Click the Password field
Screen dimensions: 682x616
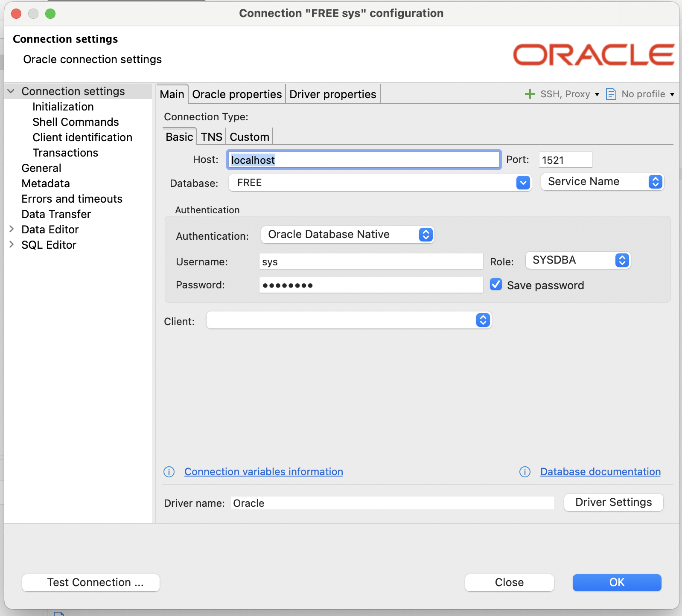[x=371, y=285]
